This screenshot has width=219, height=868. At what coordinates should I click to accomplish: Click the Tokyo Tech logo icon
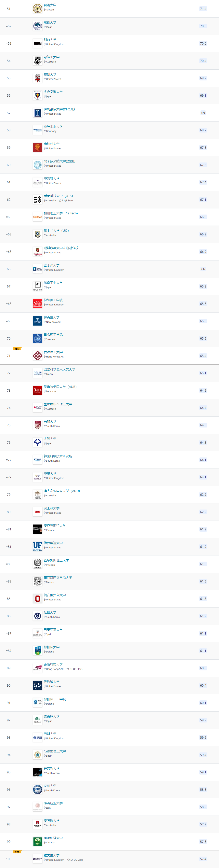pyautogui.click(x=37, y=286)
